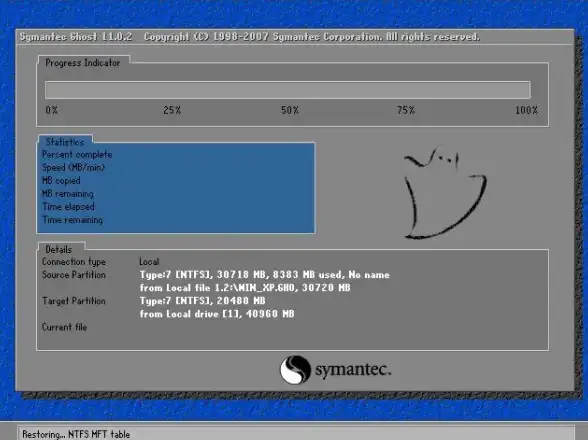Image resolution: width=588 pixels, height=440 pixels.
Task: Click the Source Partition label
Action: pyautogui.click(x=74, y=275)
